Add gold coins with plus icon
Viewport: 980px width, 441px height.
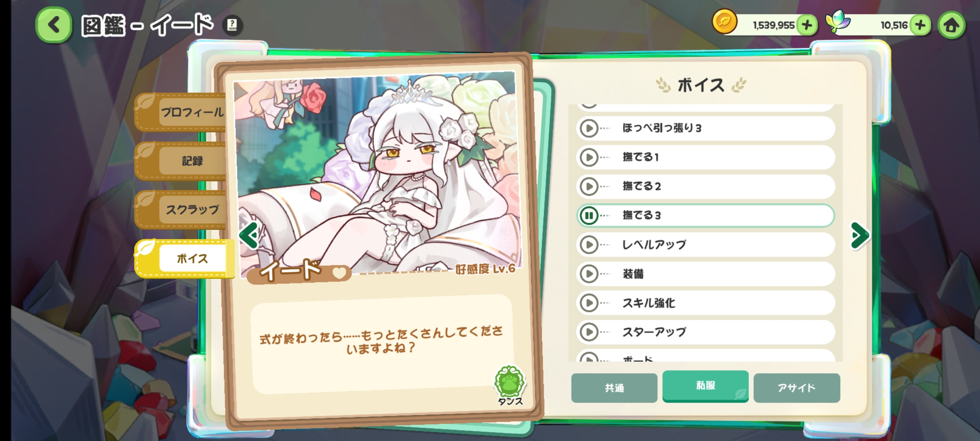coord(807,25)
